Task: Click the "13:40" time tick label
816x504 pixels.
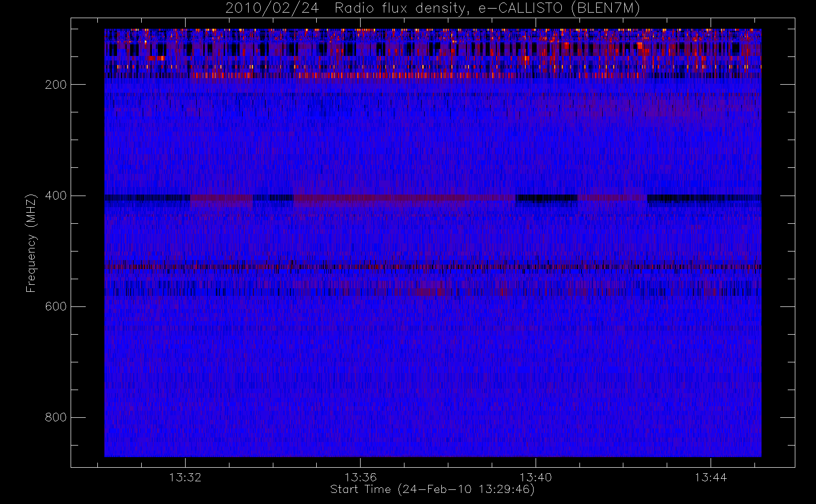Action: tap(536, 477)
